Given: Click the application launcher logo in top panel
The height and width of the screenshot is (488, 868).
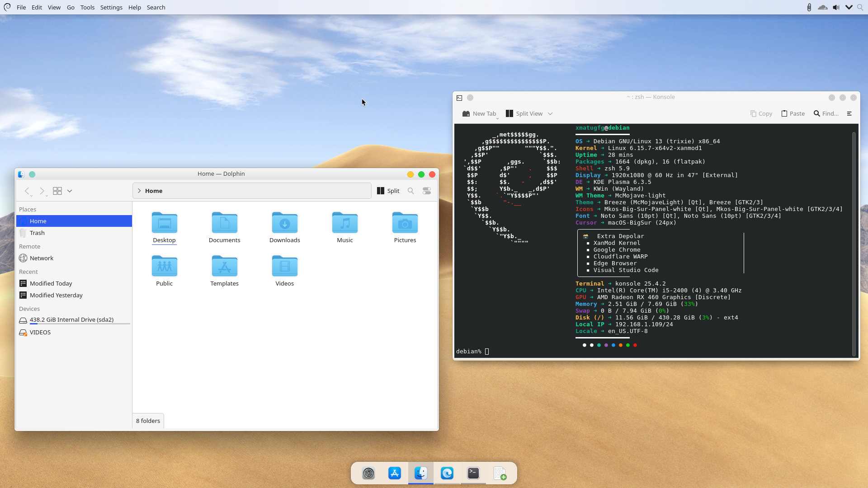Looking at the screenshot, I should click(x=7, y=7).
